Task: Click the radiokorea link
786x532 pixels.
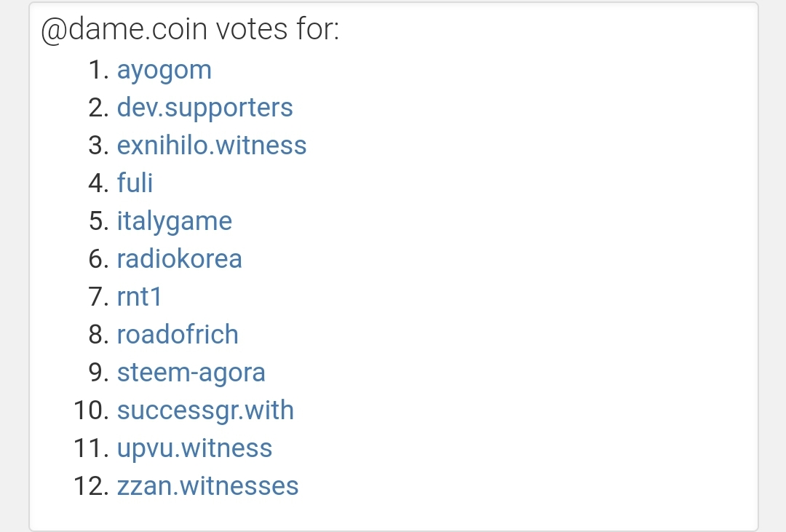Action: [180, 259]
